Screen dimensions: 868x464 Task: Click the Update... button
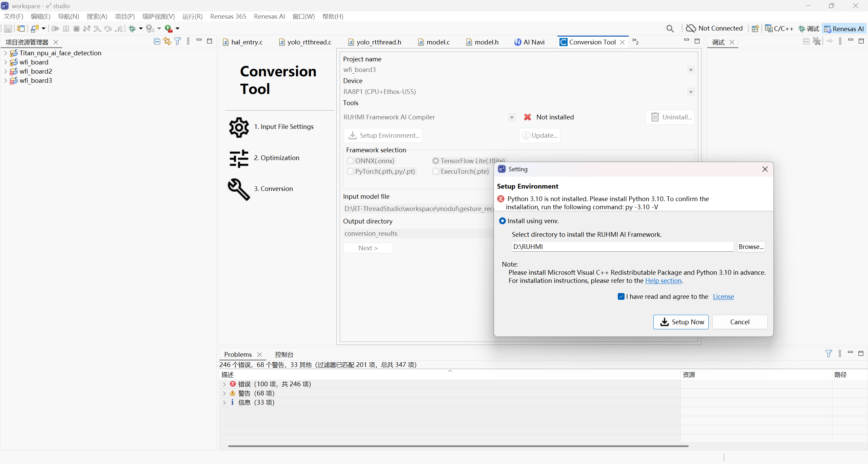(539, 135)
